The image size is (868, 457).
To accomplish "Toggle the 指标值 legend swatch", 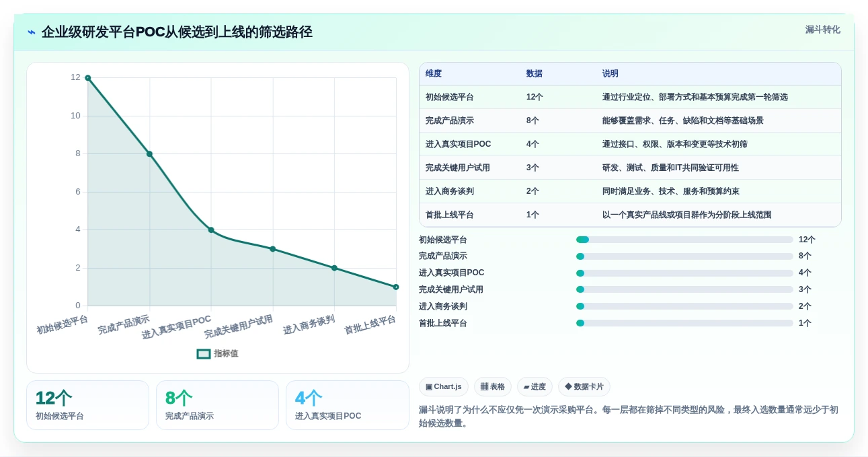I will [x=204, y=354].
